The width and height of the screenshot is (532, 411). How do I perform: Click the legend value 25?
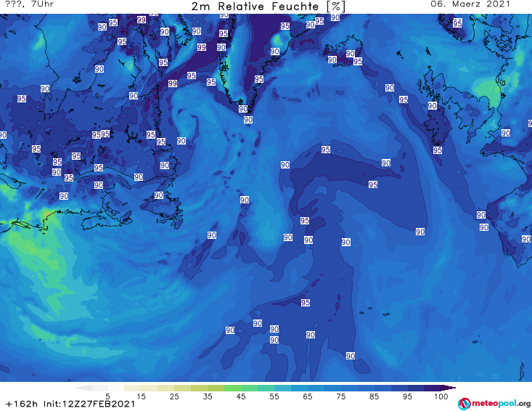click(x=174, y=396)
